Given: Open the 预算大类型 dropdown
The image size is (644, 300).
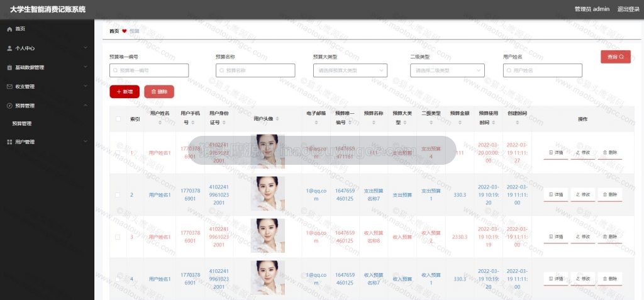Looking at the screenshot, I should (x=350, y=70).
